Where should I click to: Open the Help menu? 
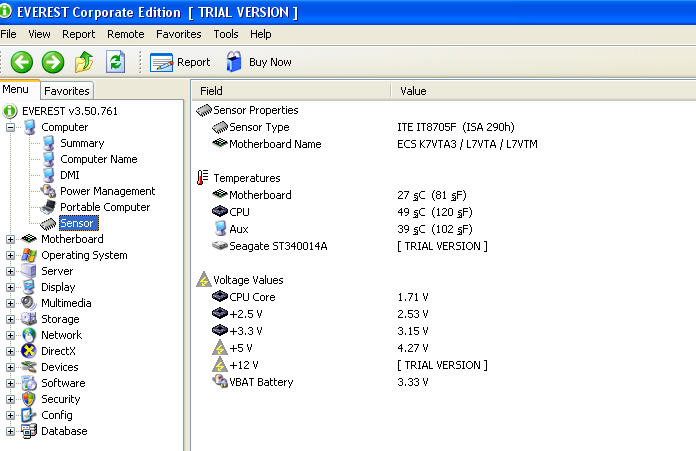261,34
